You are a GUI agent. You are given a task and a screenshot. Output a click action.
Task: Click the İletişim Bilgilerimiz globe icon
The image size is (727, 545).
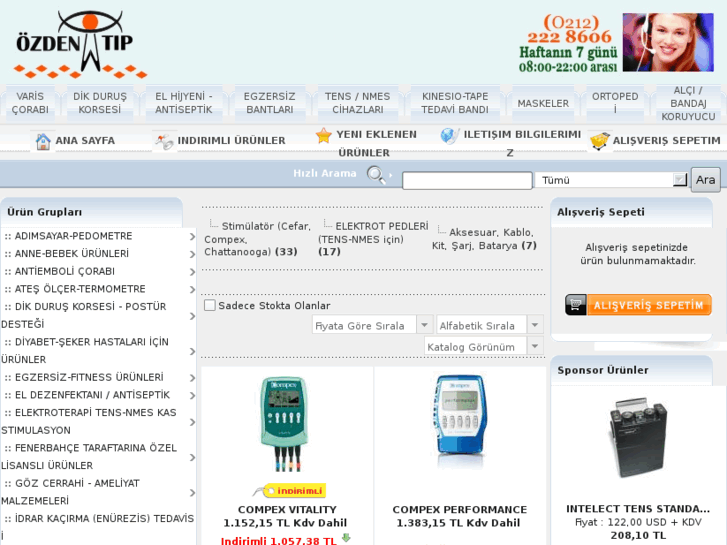[x=450, y=135]
